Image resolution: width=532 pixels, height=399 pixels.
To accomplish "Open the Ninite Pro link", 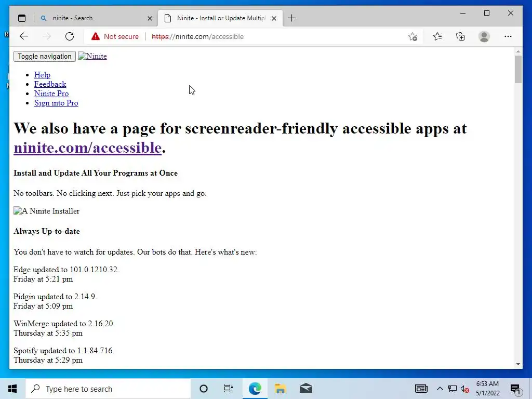I will (x=51, y=94).
